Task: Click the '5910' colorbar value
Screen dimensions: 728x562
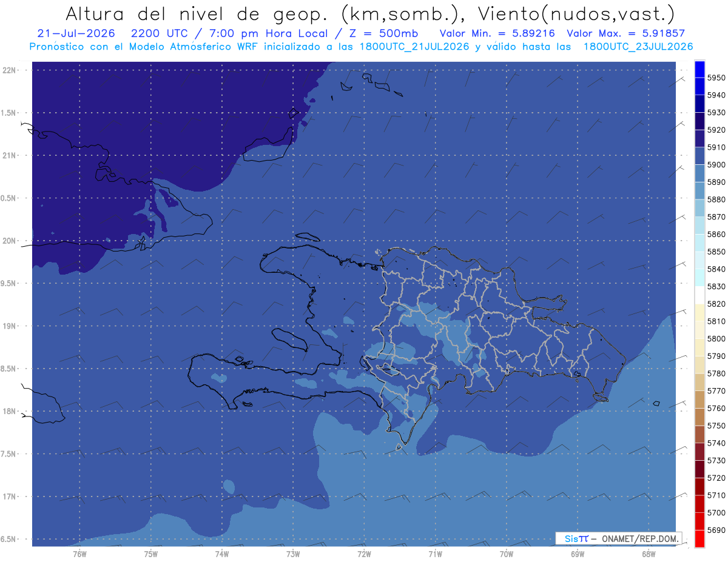Action: 716,147
